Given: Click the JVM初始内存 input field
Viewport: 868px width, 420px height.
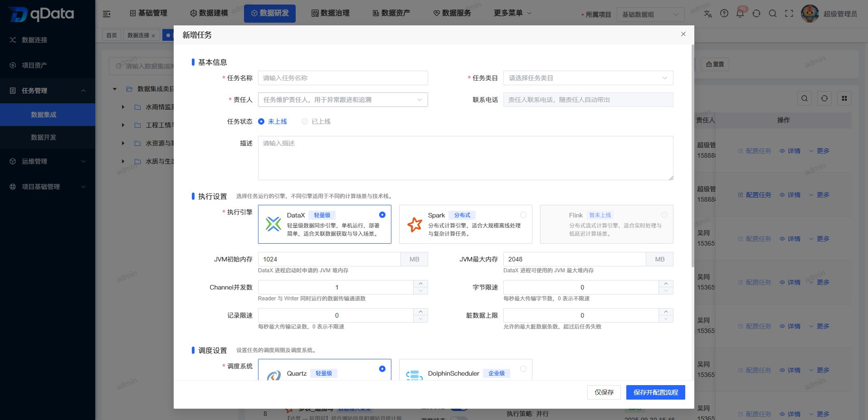Looking at the screenshot, I should coord(329,259).
